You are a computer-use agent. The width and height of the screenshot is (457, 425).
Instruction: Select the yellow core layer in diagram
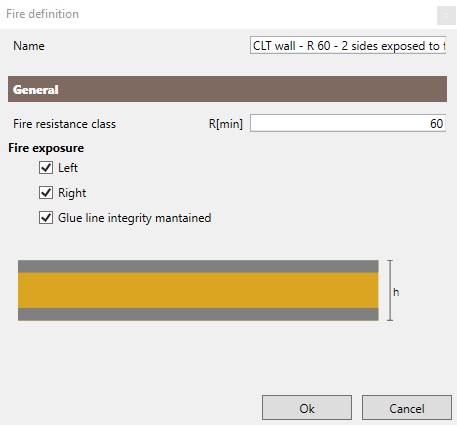[x=198, y=290]
